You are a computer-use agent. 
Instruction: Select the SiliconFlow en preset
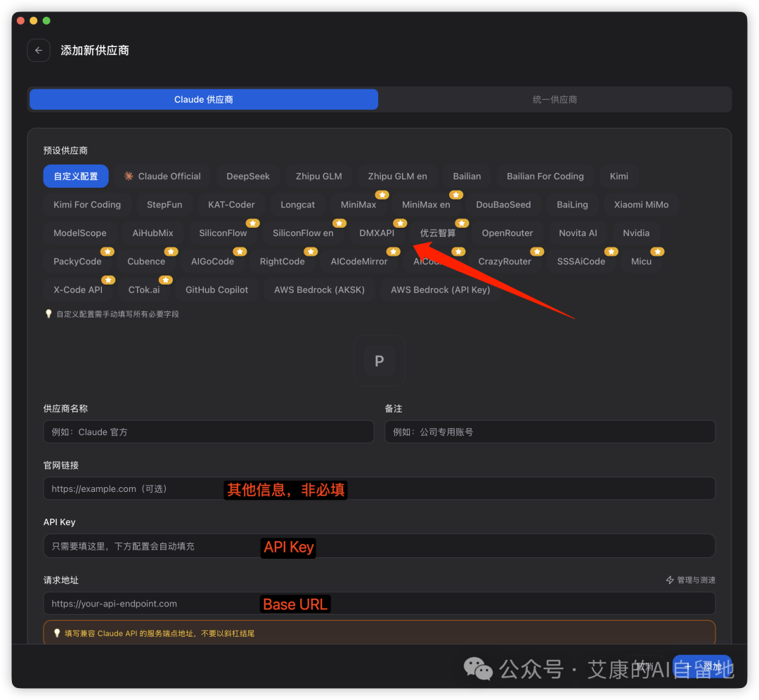303,233
